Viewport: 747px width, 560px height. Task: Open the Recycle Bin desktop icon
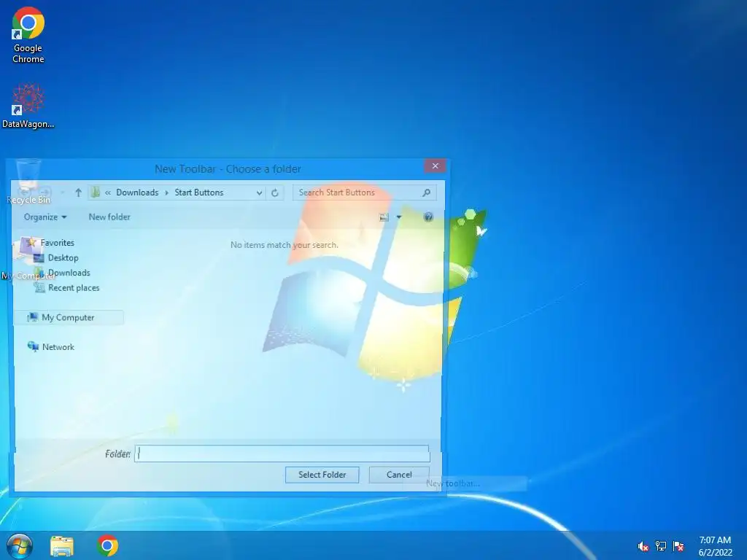click(x=28, y=183)
